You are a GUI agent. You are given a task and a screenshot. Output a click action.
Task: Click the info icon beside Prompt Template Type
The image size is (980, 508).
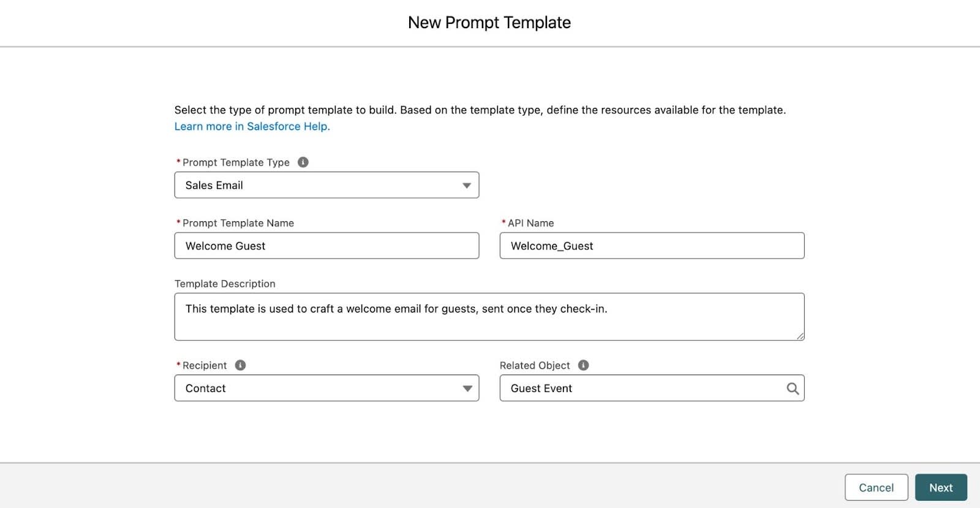pyautogui.click(x=303, y=162)
